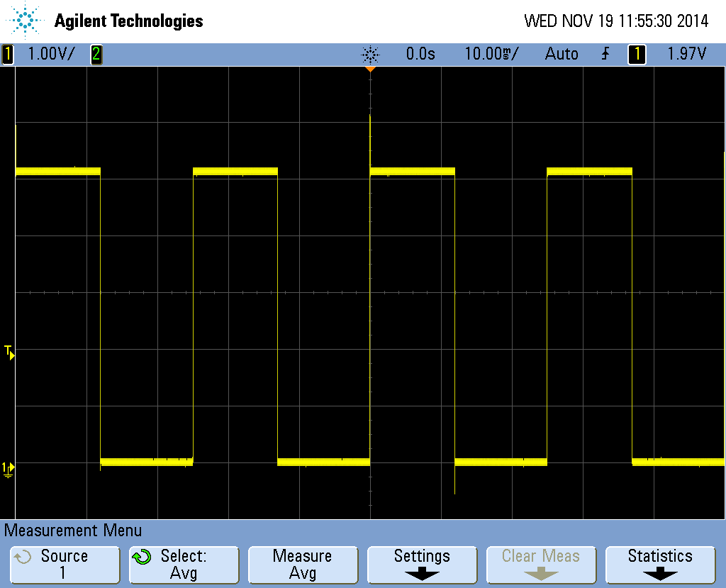Expand the Statistics softkey menu
Screen dimensions: 726x588
[659, 565]
